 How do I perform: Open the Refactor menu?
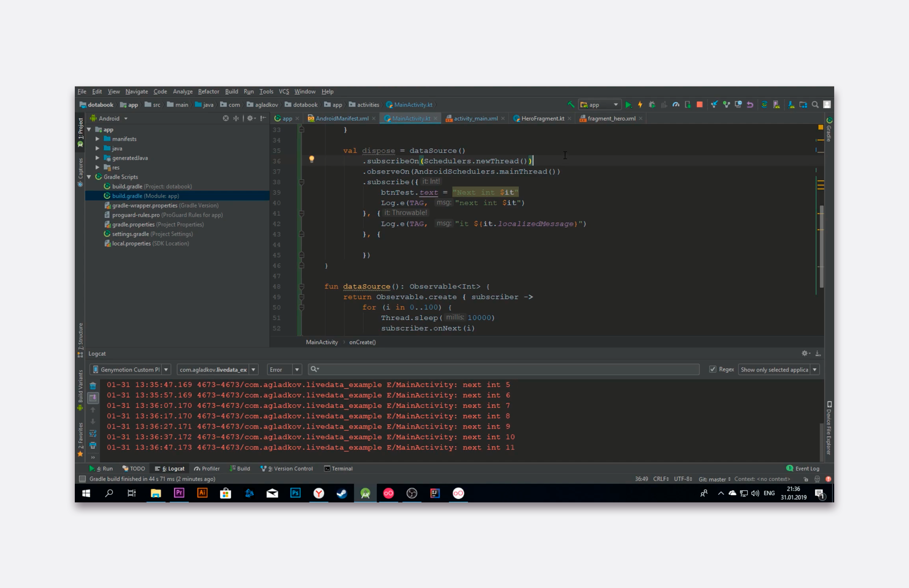tap(208, 92)
